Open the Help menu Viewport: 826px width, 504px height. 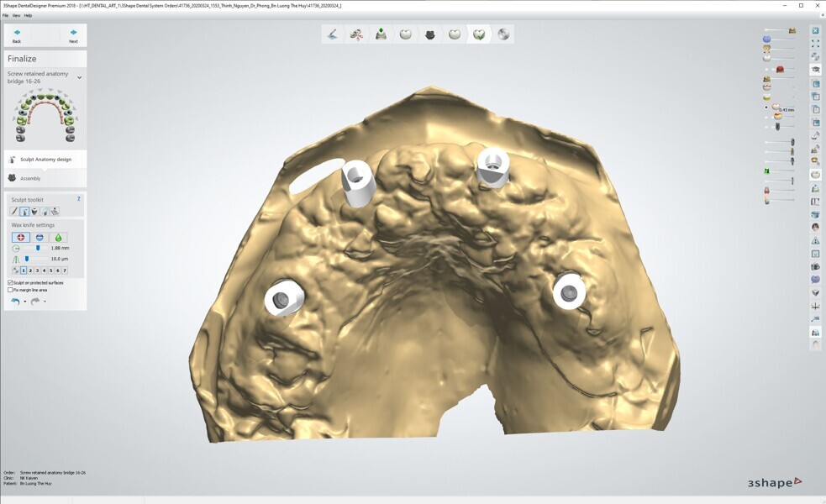tap(28, 15)
